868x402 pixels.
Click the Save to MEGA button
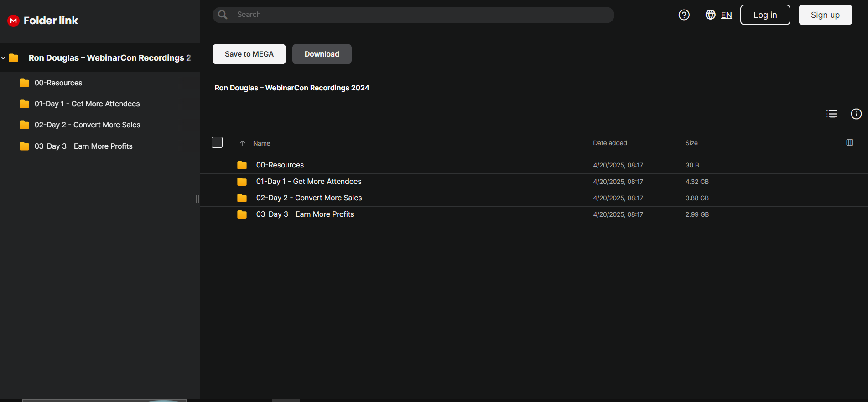[x=249, y=54]
